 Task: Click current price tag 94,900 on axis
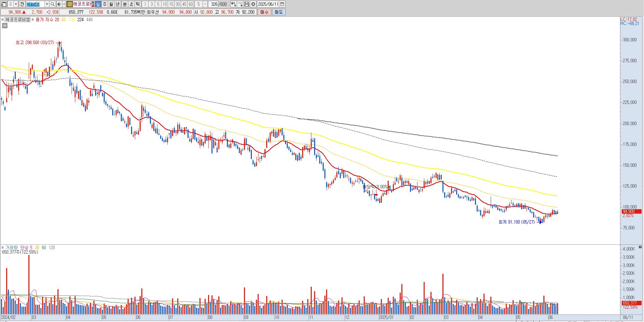(x=631, y=212)
